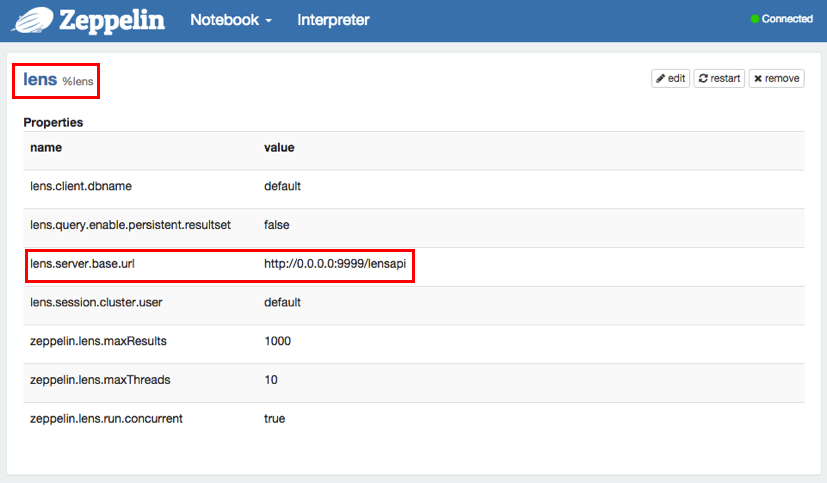827x483 pixels.
Task: Click the maxThreads value 10
Action: [271, 380]
